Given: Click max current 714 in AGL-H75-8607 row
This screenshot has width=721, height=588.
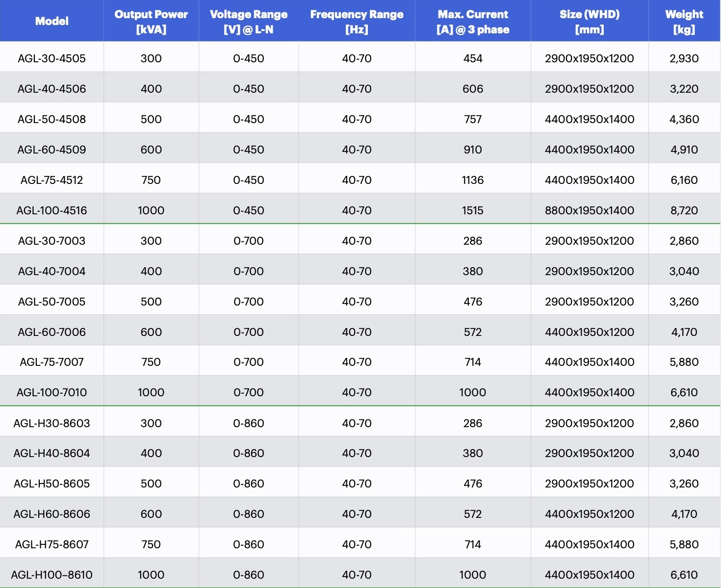Looking at the screenshot, I should point(473,544).
